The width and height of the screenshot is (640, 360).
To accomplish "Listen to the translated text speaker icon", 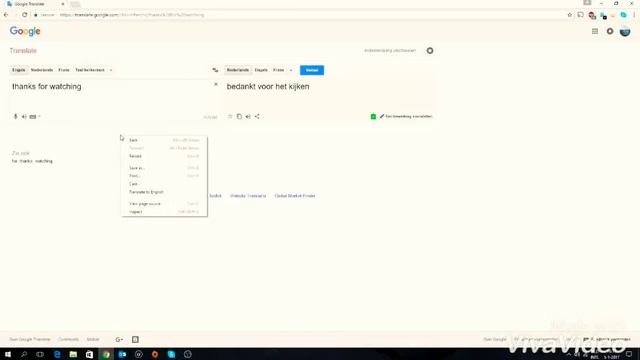I will click(248, 116).
